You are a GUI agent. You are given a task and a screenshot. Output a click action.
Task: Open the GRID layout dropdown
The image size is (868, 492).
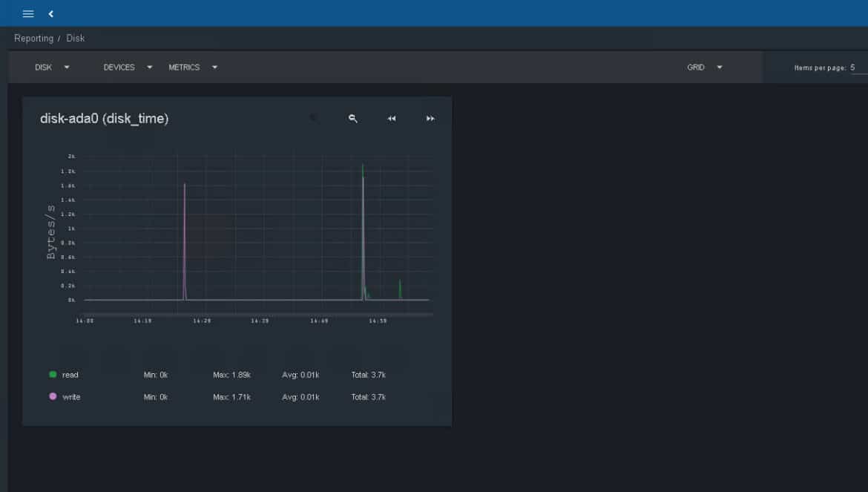tap(705, 68)
